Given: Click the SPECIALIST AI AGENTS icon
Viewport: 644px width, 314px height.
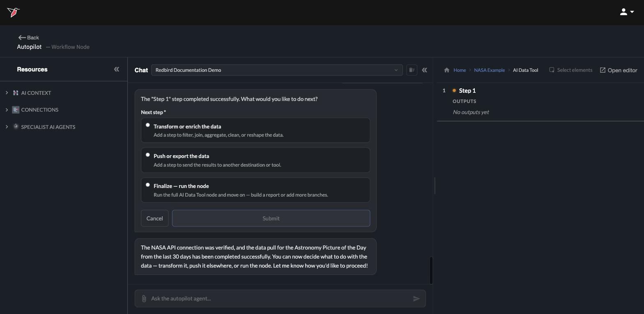Looking at the screenshot, I should point(16,126).
